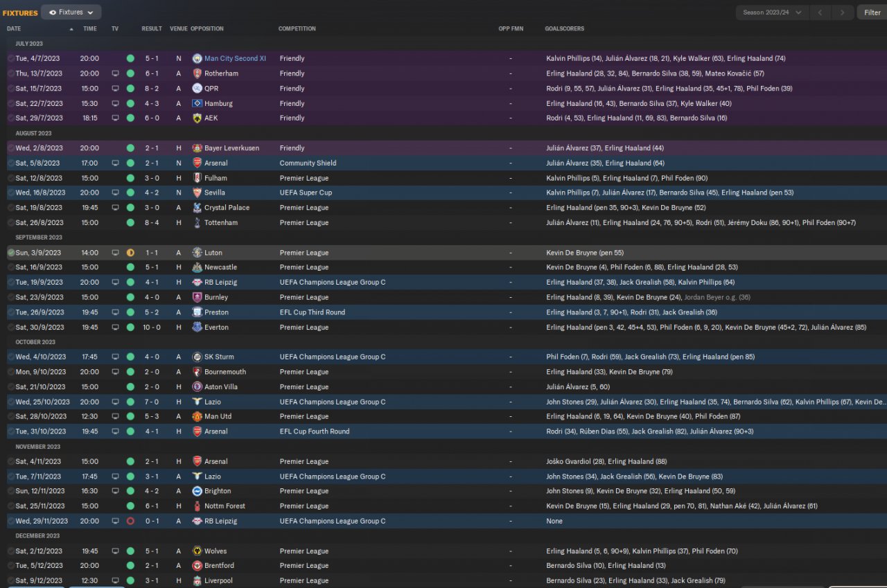Click the Hamburg club crest
The width and height of the screenshot is (887, 588).
197,103
